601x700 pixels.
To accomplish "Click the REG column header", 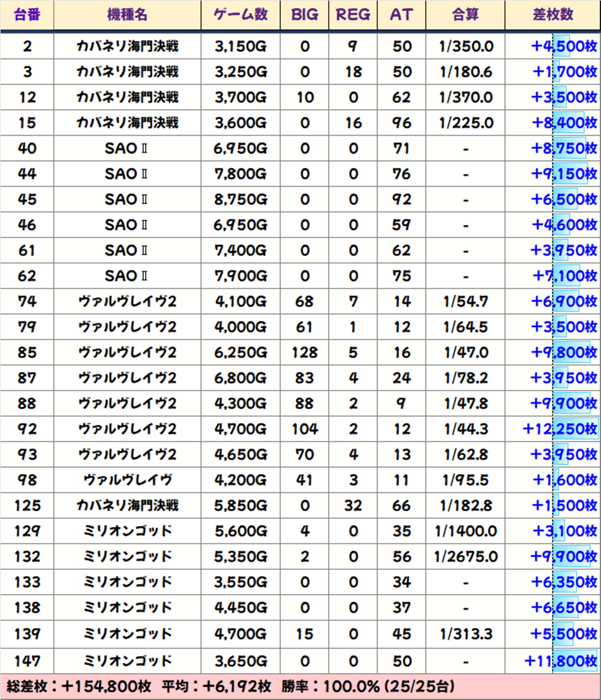I will pos(353,15).
